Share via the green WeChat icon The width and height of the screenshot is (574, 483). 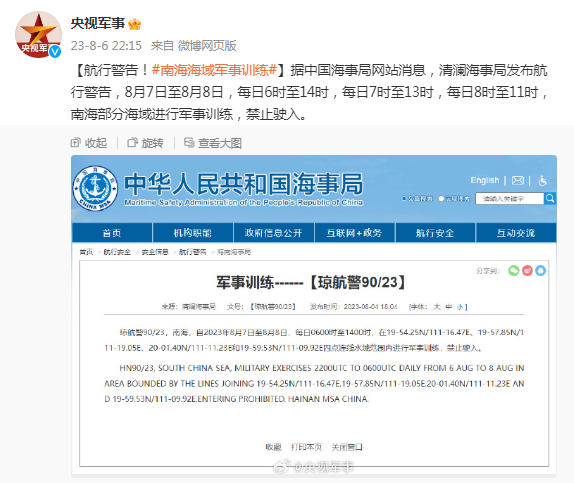[x=514, y=271]
